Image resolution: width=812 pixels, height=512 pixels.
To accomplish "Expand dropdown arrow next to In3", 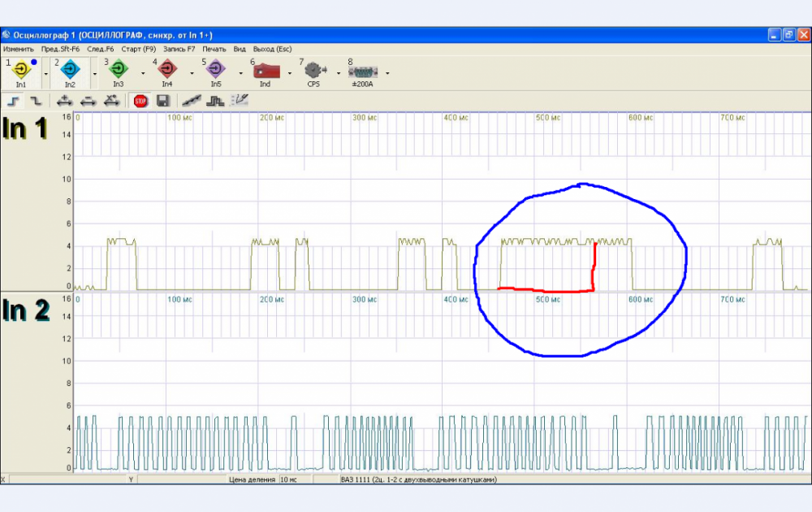I will coord(143,73).
